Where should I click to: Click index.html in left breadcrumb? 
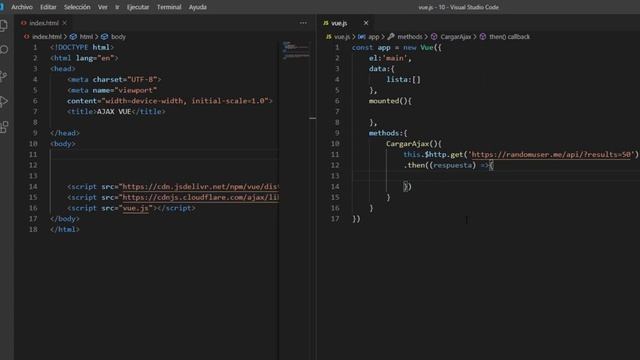pos(47,37)
